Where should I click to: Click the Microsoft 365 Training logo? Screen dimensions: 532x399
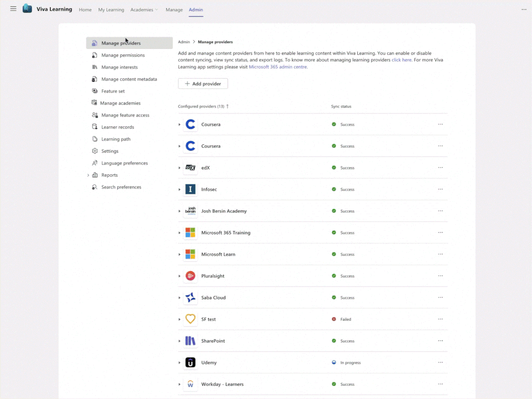pyautogui.click(x=190, y=233)
